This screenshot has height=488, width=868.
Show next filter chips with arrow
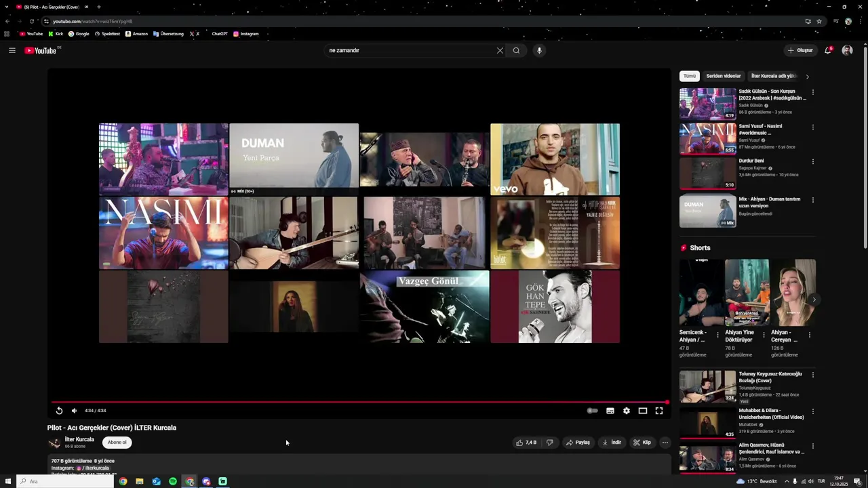[807, 77]
